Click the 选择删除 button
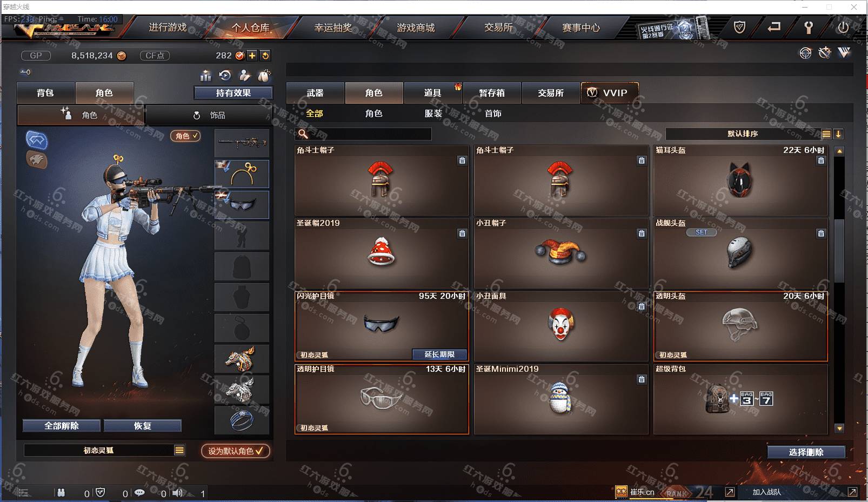Viewport: 868px width, 502px height. pos(806,452)
